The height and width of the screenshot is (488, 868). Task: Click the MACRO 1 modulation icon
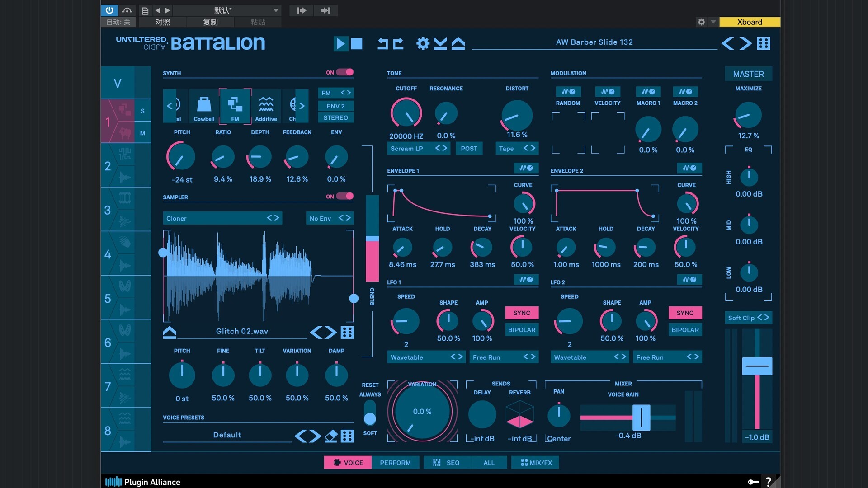click(648, 92)
